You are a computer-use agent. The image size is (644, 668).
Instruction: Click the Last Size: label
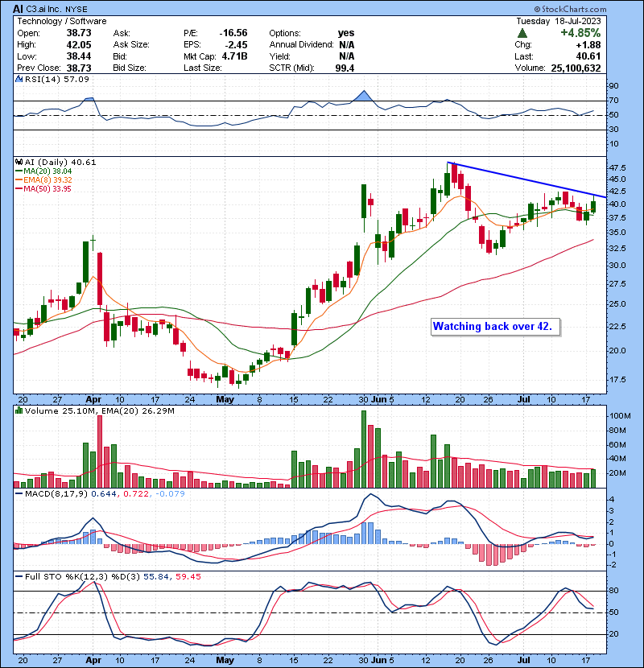click(203, 68)
